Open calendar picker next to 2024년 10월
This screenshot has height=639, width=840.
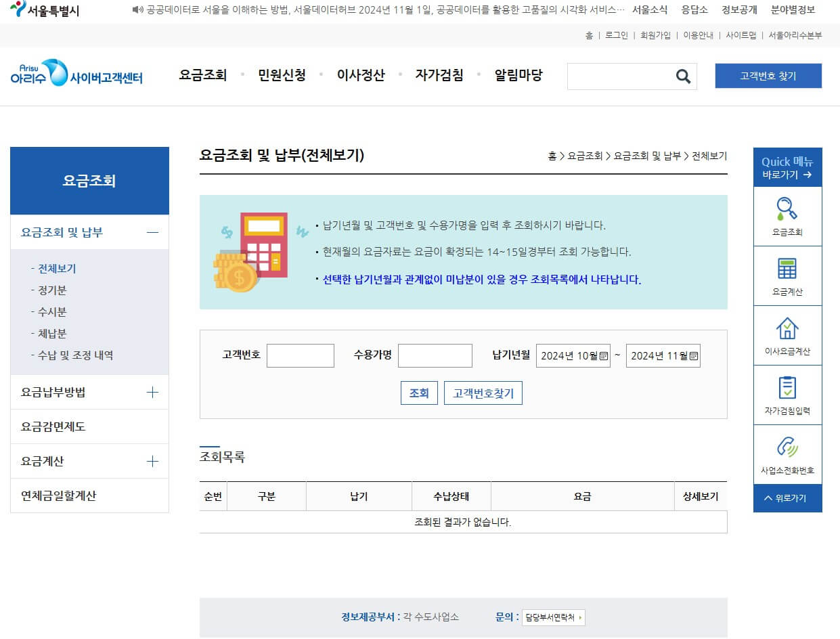pos(601,355)
